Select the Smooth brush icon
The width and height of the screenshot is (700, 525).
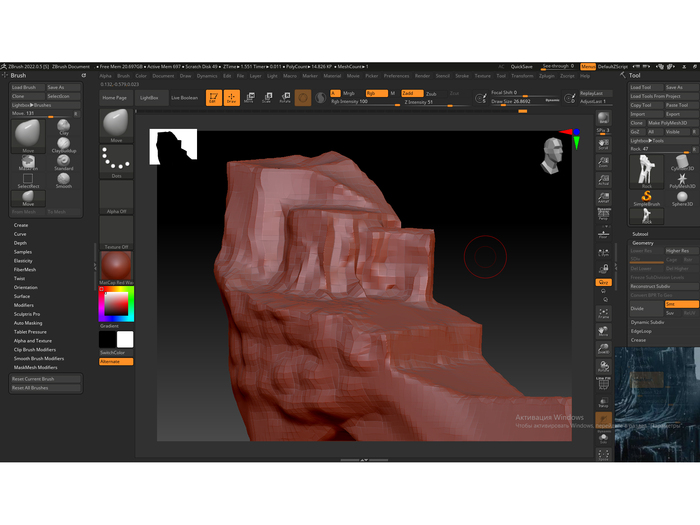64,179
